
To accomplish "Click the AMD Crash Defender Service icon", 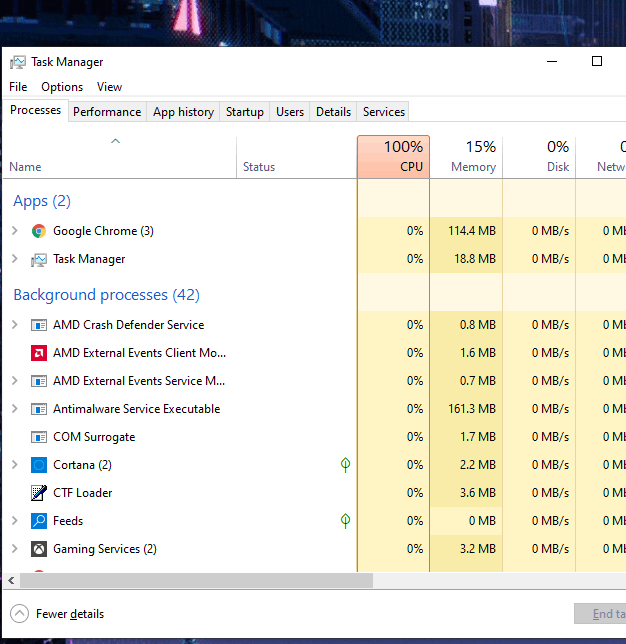I will [39, 325].
